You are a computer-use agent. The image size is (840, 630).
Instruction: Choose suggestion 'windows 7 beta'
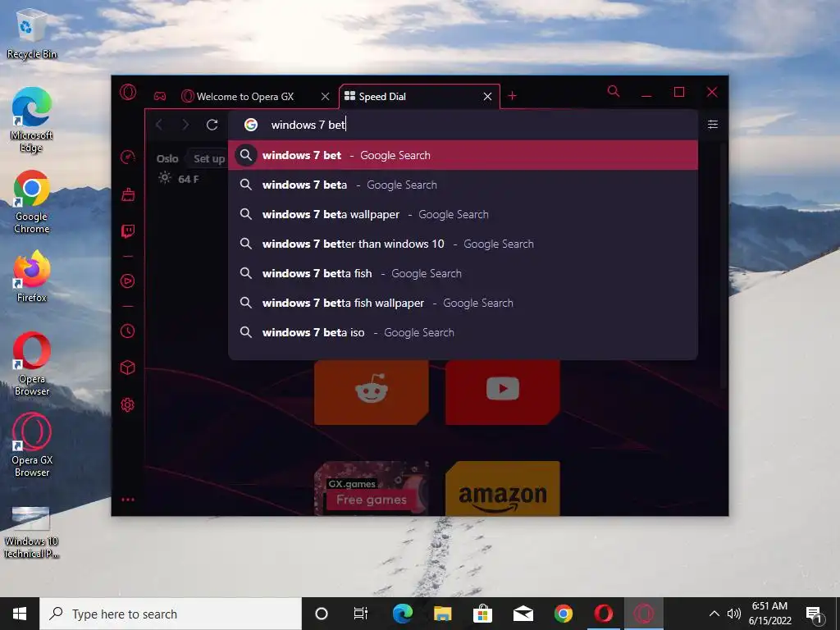point(463,185)
